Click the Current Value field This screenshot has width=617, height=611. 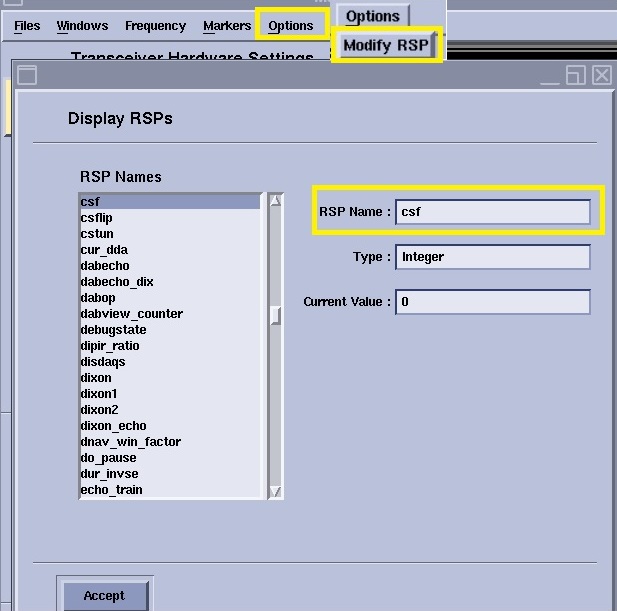pyautogui.click(x=492, y=302)
